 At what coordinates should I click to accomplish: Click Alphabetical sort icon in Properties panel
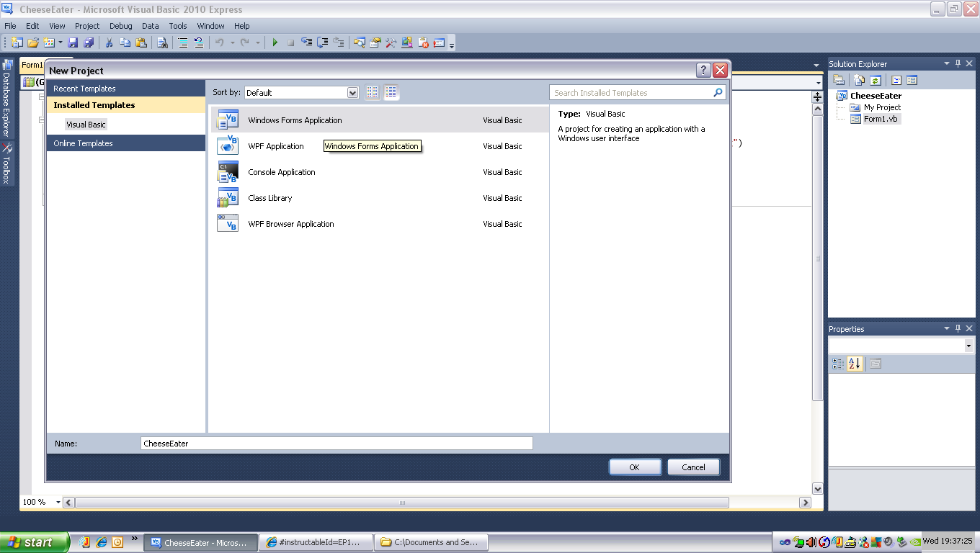tap(855, 364)
